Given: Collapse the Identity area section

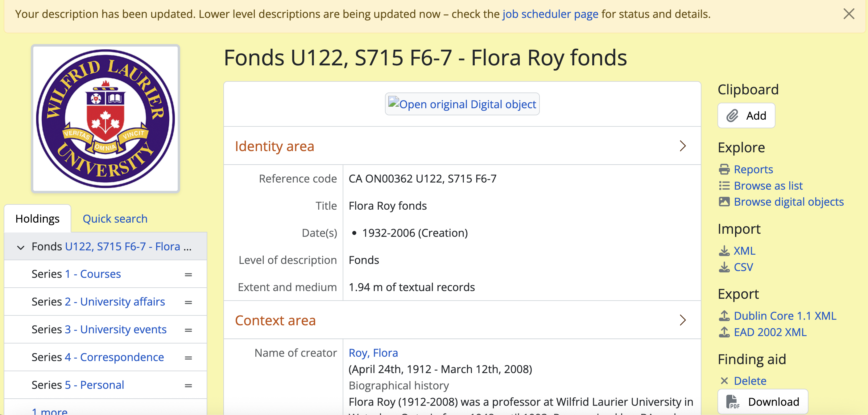Looking at the screenshot, I should (683, 146).
